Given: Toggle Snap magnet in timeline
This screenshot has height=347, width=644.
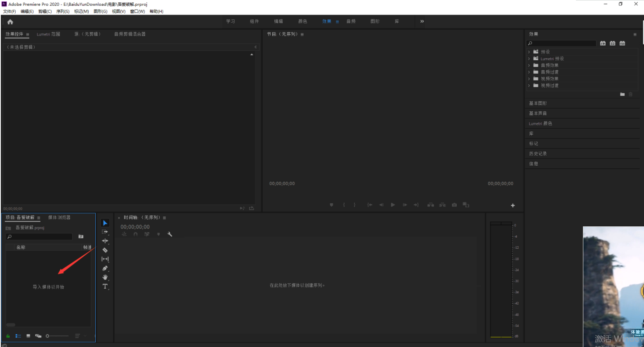Looking at the screenshot, I should pyautogui.click(x=135, y=234).
